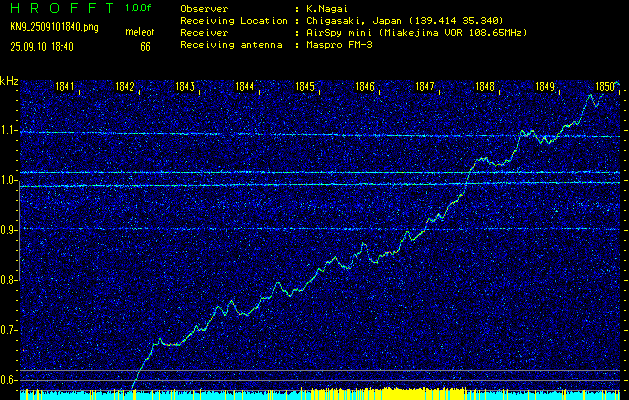
Task: Click the HROFFT program title
Action: point(62,8)
